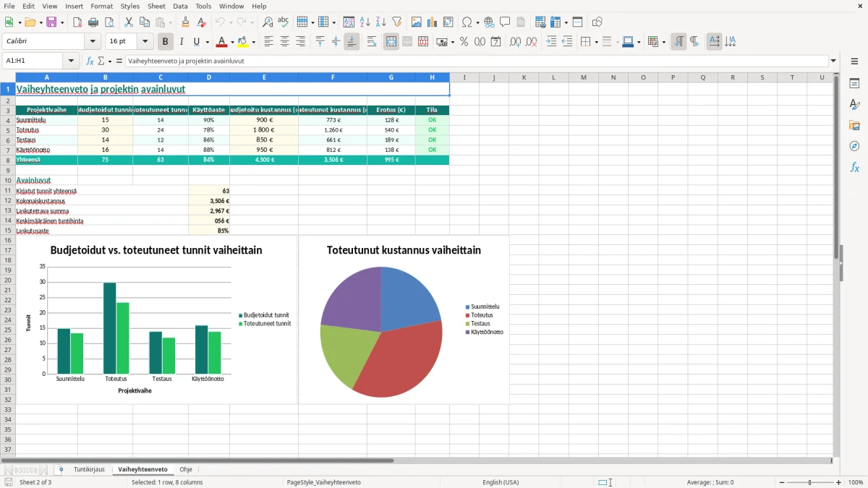The width and height of the screenshot is (868, 488).
Task: Run the spelling check
Action: tap(283, 22)
